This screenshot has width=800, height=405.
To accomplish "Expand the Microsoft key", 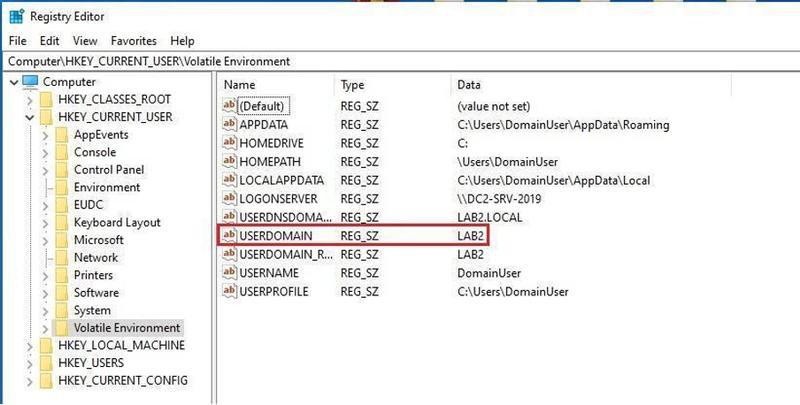I will tap(45, 240).
